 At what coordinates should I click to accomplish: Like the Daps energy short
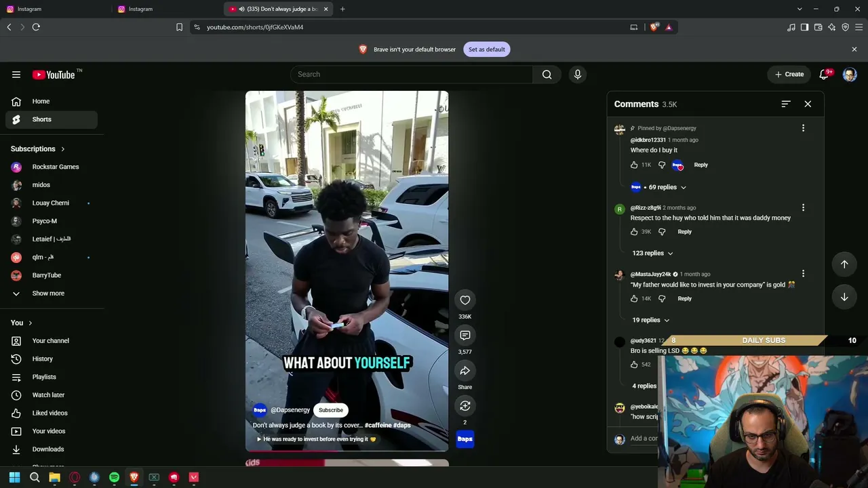pyautogui.click(x=465, y=300)
